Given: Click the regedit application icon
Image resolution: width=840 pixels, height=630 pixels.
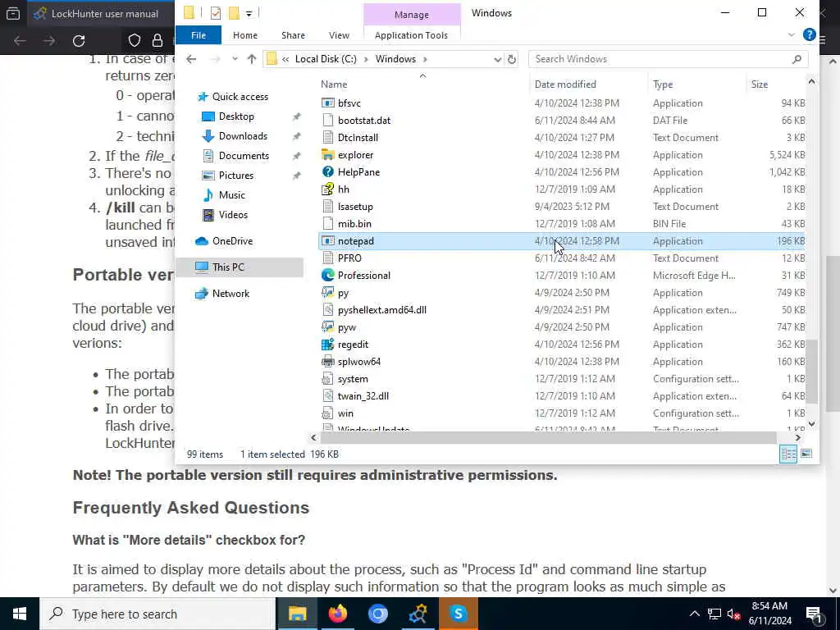Looking at the screenshot, I should pyautogui.click(x=328, y=345).
